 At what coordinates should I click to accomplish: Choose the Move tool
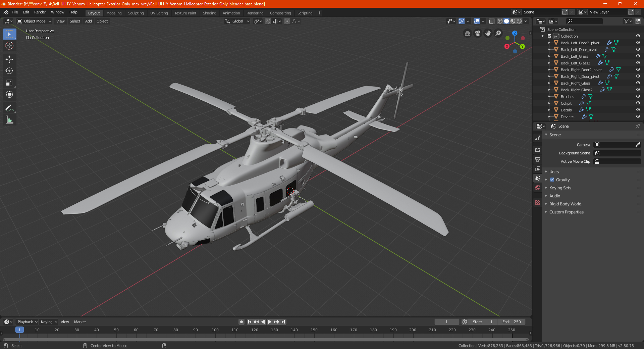(x=9, y=59)
